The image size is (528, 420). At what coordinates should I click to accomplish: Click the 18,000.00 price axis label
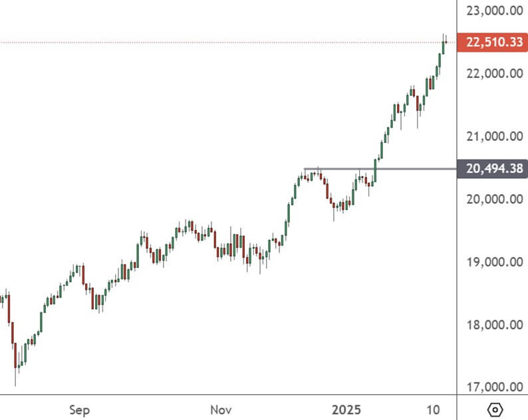coord(494,325)
